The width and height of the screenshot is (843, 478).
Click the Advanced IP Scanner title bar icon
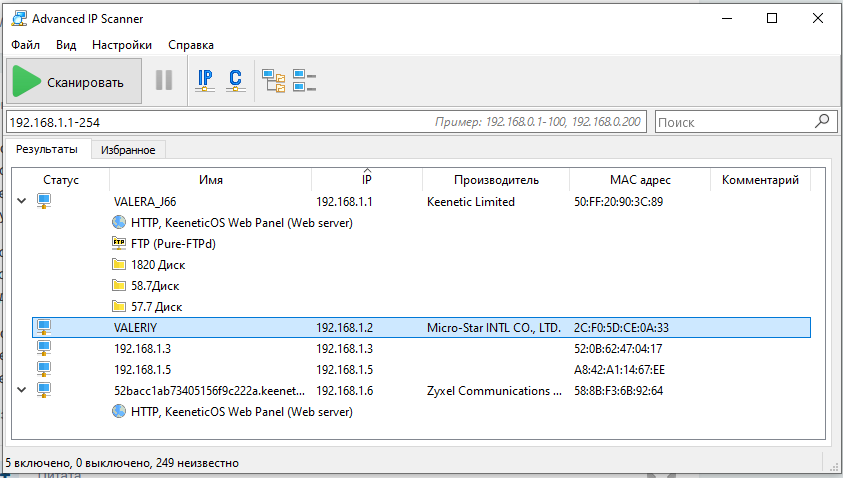coord(19,18)
